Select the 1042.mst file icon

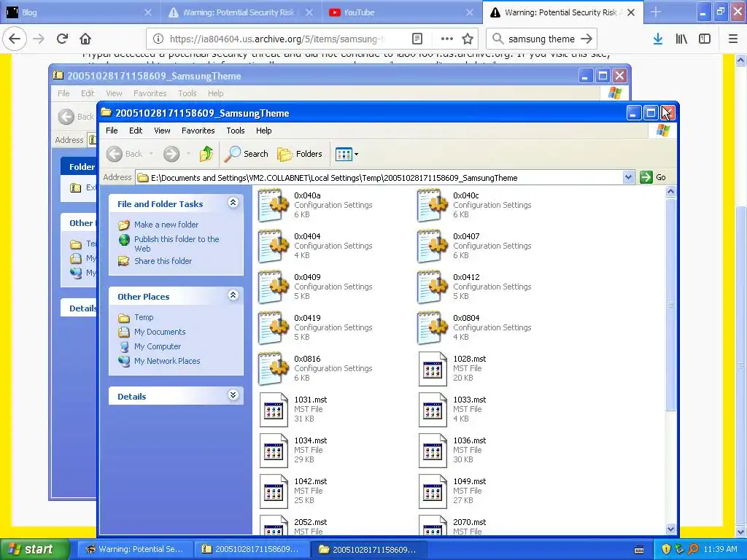point(274,492)
